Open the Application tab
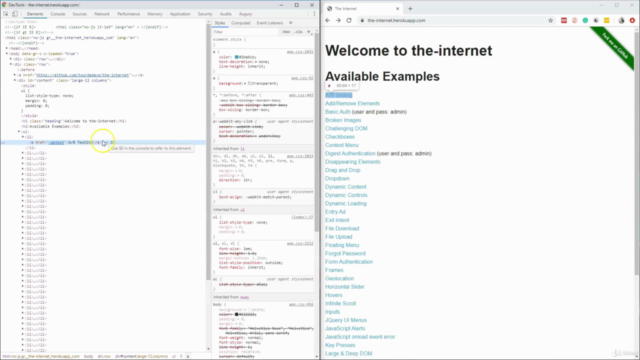640x360 pixels. [x=180, y=14]
